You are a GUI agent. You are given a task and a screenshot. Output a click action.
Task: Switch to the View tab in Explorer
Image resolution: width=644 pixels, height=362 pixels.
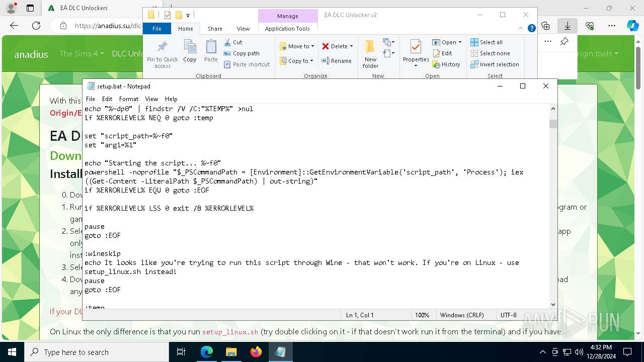(243, 29)
